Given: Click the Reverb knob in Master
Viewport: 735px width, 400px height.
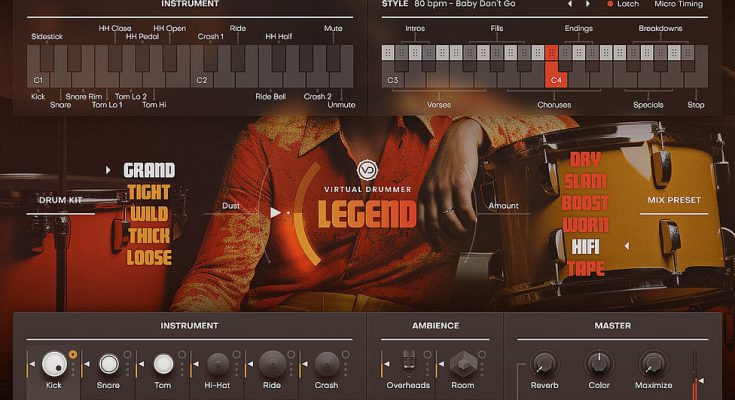Looking at the screenshot, I should (x=544, y=363).
